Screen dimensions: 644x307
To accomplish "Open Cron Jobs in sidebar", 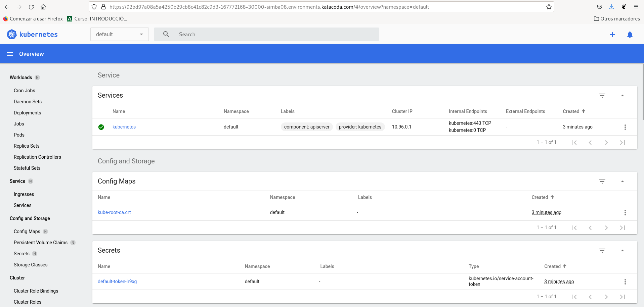I will pyautogui.click(x=25, y=91).
